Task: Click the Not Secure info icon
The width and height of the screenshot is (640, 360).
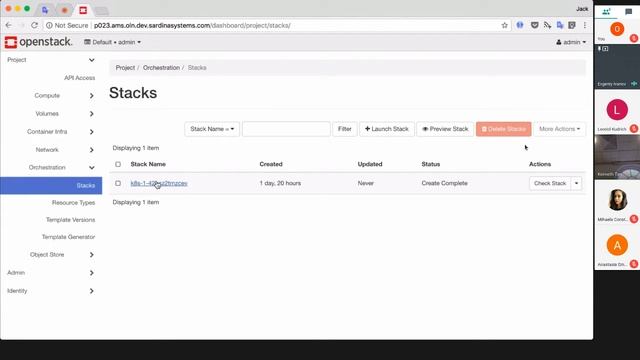Action: 49,25
